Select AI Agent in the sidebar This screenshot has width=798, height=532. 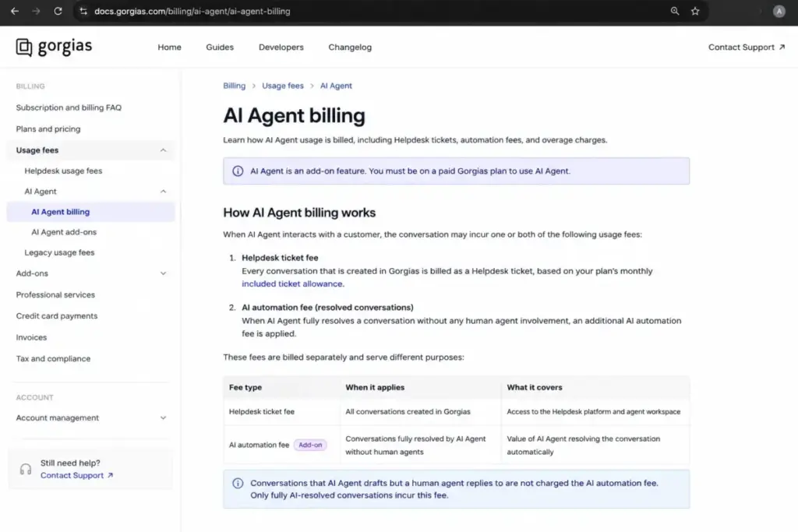[x=41, y=192]
